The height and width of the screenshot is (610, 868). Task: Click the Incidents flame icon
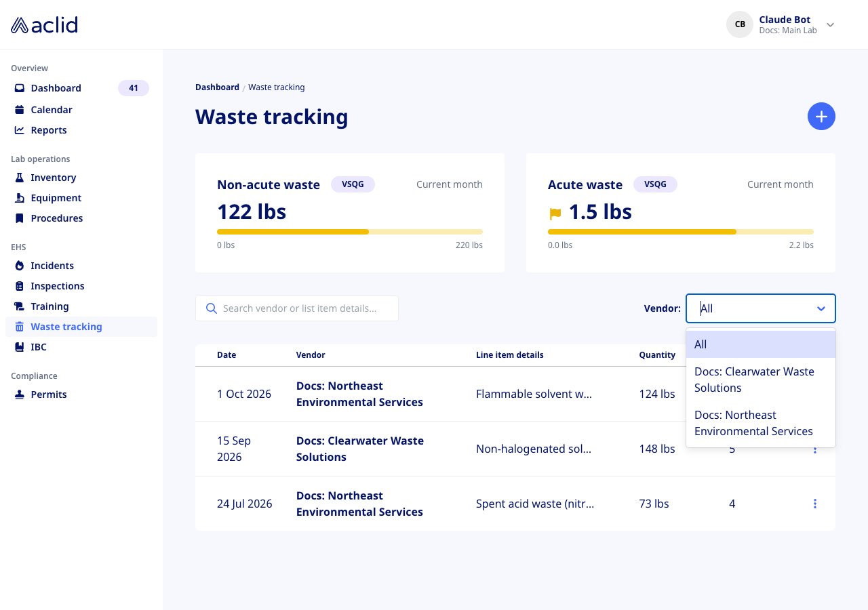[x=20, y=266]
